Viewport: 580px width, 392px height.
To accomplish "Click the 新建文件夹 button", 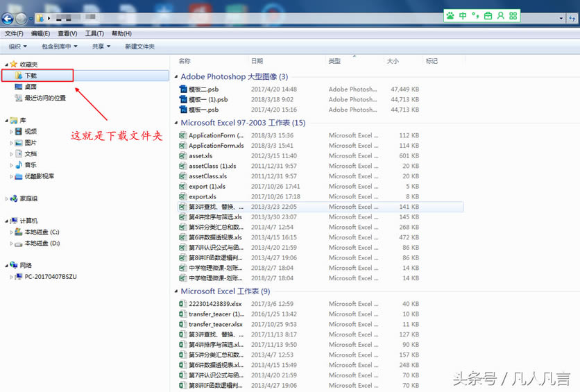I will (139, 46).
